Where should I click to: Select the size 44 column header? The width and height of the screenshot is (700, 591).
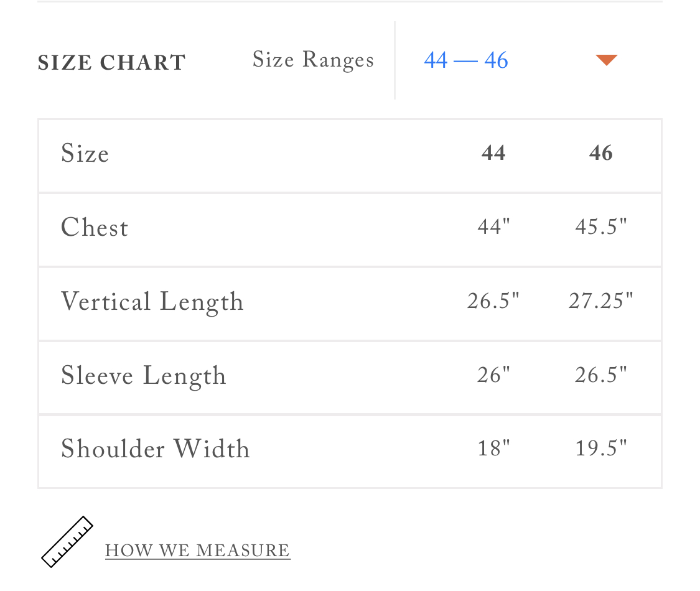point(493,153)
